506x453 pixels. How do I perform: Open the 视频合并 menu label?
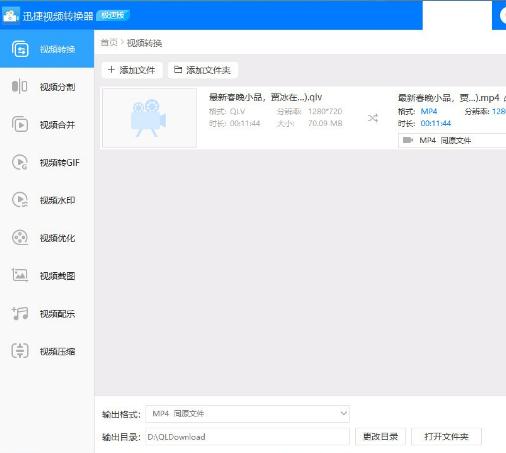click(57, 125)
